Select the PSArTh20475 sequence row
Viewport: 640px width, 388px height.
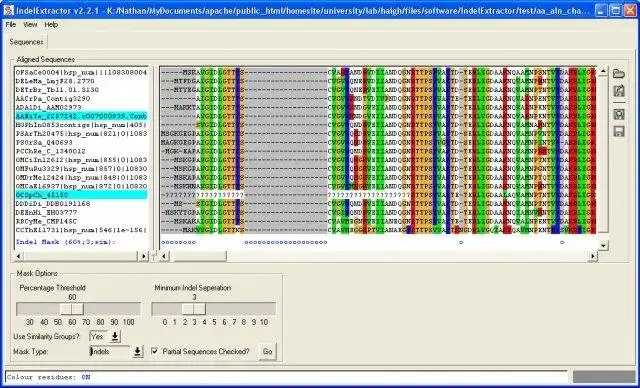pyautogui.click(x=81, y=134)
